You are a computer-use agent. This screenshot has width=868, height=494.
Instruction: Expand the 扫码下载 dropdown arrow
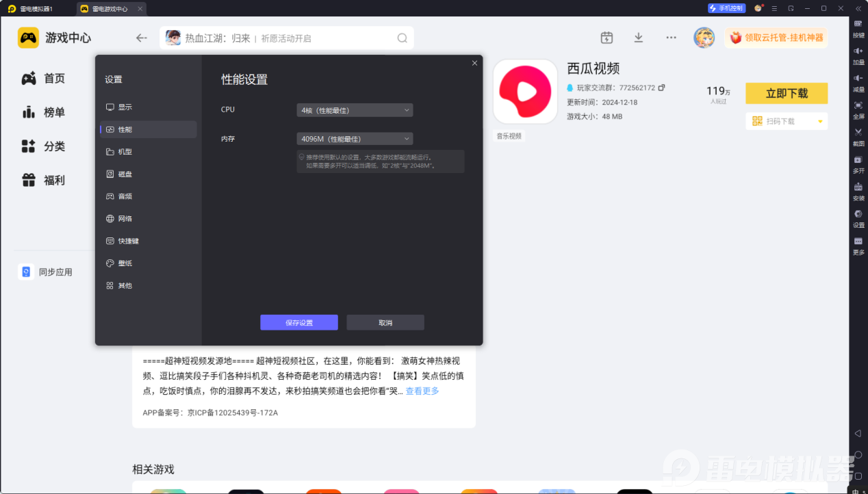coord(820,122)
